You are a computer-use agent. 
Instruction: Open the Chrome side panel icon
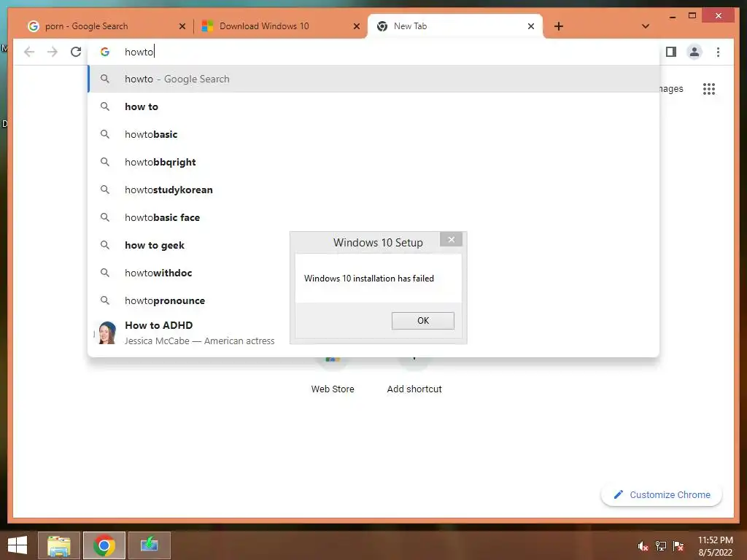pyautogui.click(x=671, y=52)
